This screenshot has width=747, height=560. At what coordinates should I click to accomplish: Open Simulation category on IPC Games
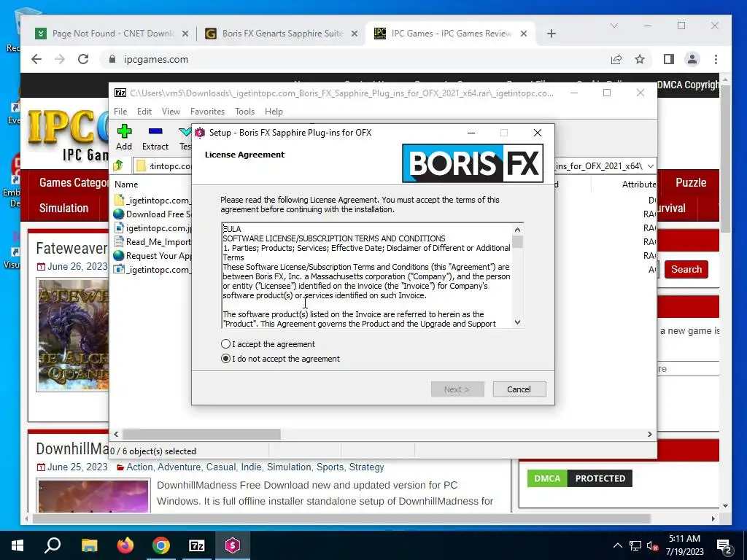[x=64, y=208]
